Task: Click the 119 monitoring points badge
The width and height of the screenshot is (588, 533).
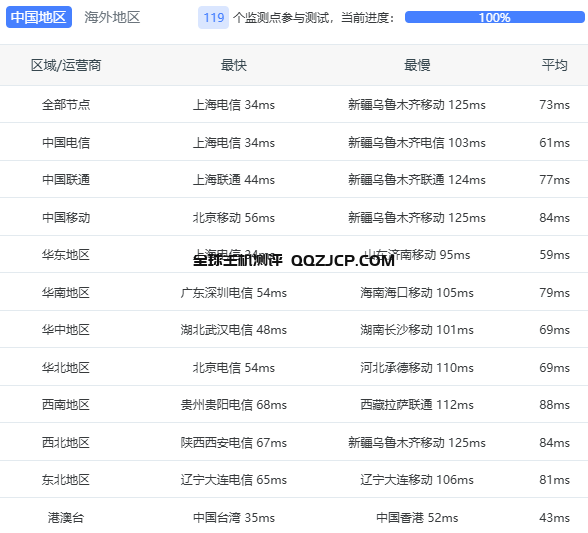Action: [x=213, y=17]
